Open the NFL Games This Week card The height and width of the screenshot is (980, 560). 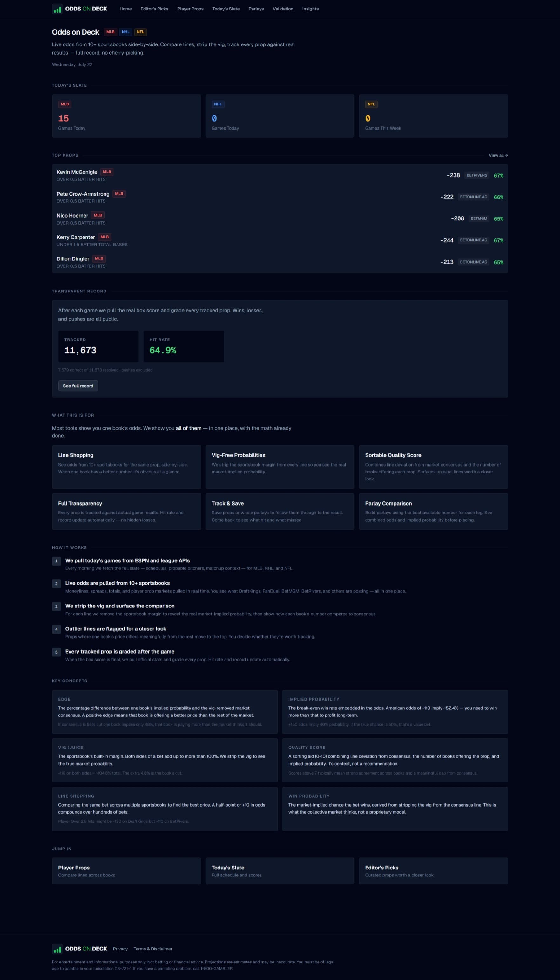(434, 116)
